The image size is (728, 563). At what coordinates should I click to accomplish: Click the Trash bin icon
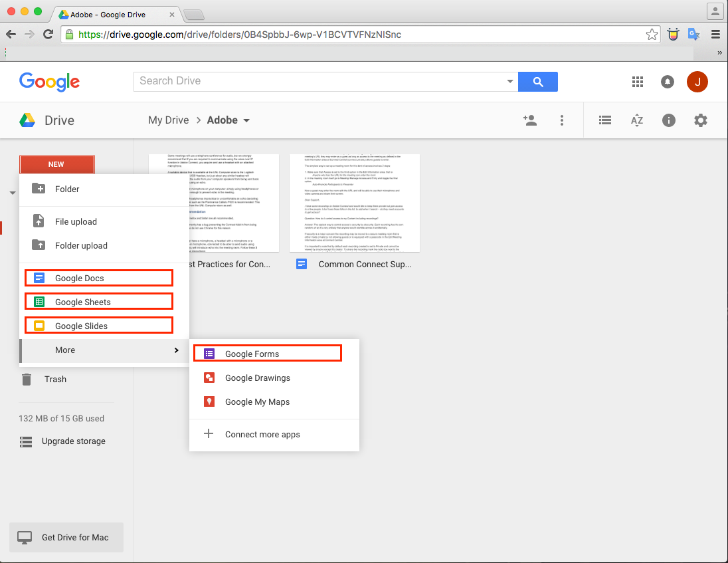point(27,380)
